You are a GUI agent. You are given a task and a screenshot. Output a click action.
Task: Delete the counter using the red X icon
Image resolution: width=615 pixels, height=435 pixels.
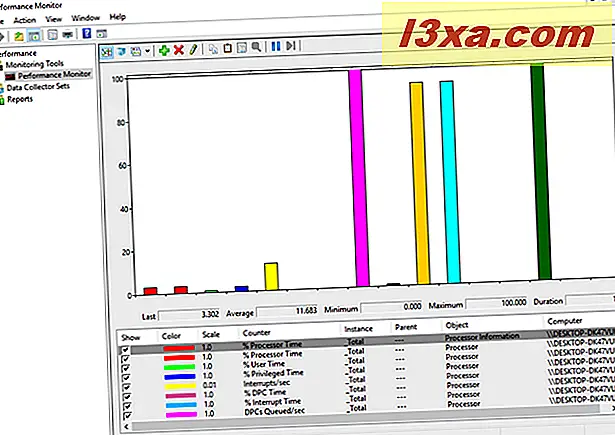179,49
